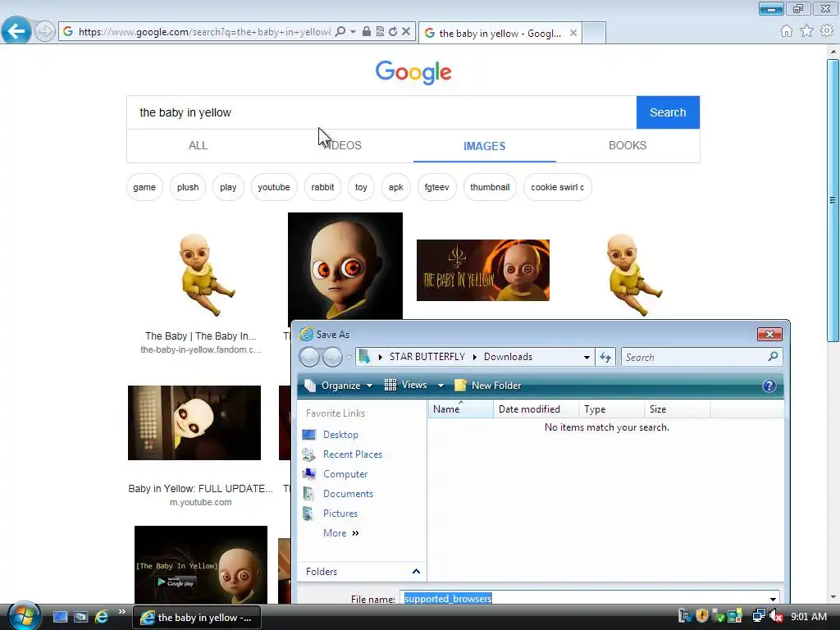Click the Google search text field

point(381,112)
